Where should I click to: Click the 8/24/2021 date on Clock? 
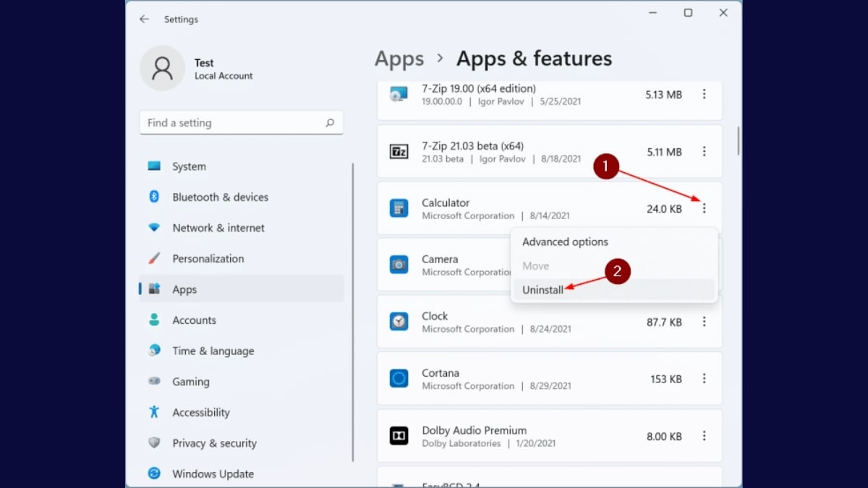click(550, 329)
